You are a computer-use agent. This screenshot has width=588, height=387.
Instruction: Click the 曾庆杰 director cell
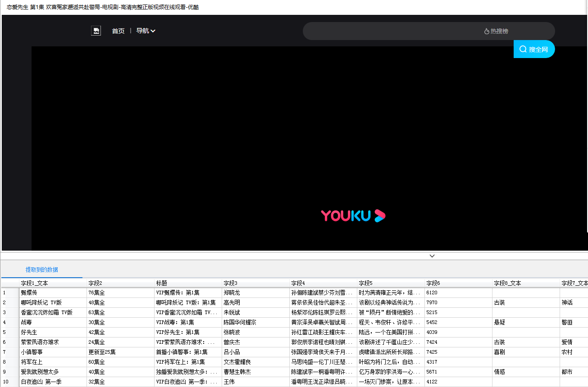click(x=256, y=342)
